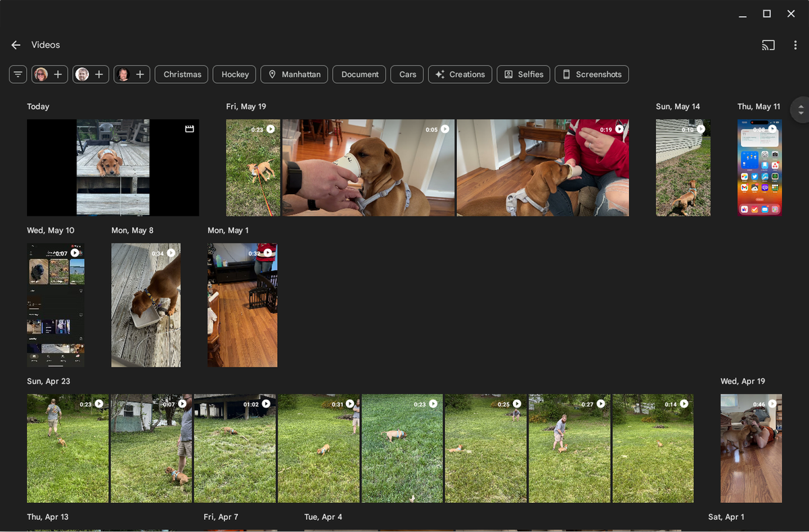Select the Creations sparkle chip

(460, 74)
